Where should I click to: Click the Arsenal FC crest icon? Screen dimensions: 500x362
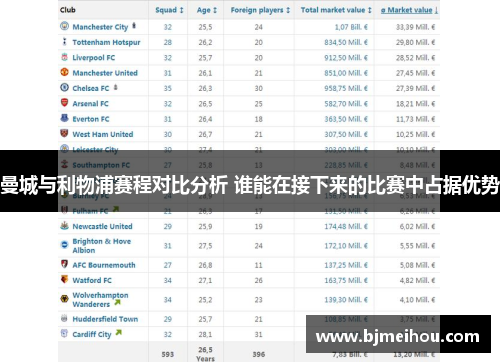[x=64, y=103]
